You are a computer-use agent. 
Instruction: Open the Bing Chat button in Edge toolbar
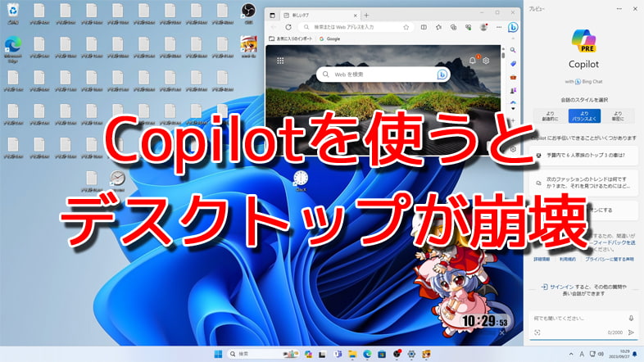click(513, 27)
